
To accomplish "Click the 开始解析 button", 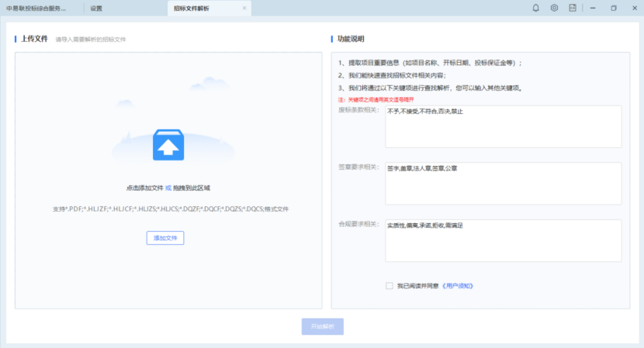I will point(322,327).
